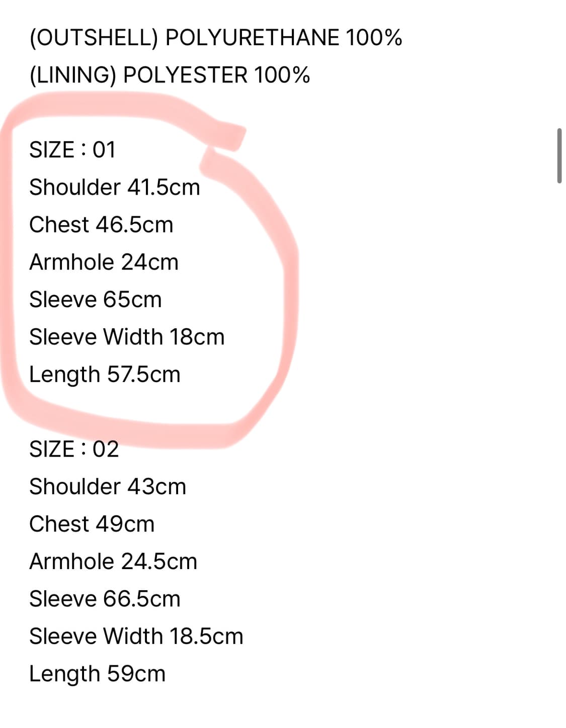Viewport: 566px width, 728px height.
Task: Click the POLYURETHANE 100% text
Action: tap(284, 38)
